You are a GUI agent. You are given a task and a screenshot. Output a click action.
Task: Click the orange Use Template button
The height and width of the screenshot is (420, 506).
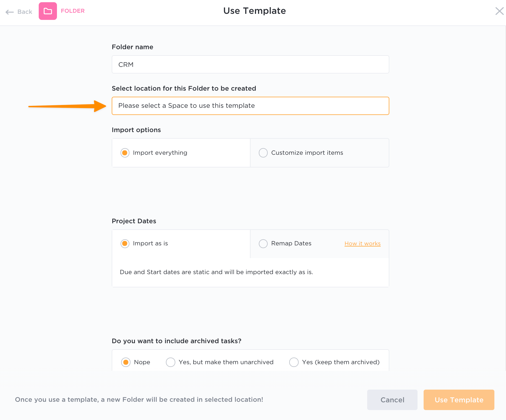pyautogui.click(x=459, y=400)
